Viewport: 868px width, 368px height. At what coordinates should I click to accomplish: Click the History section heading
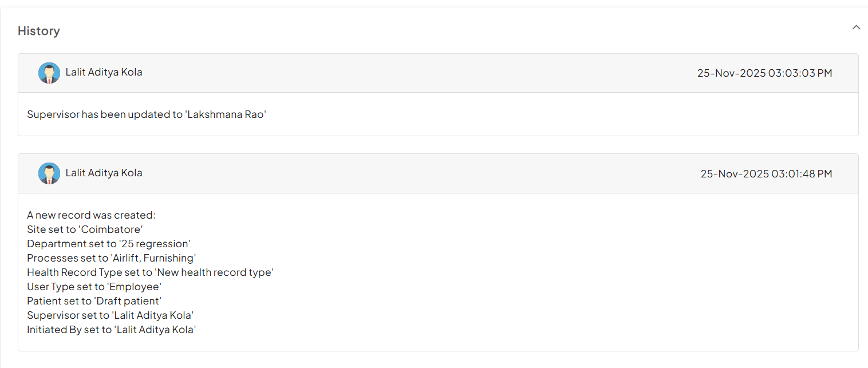(x=39, y=31)
